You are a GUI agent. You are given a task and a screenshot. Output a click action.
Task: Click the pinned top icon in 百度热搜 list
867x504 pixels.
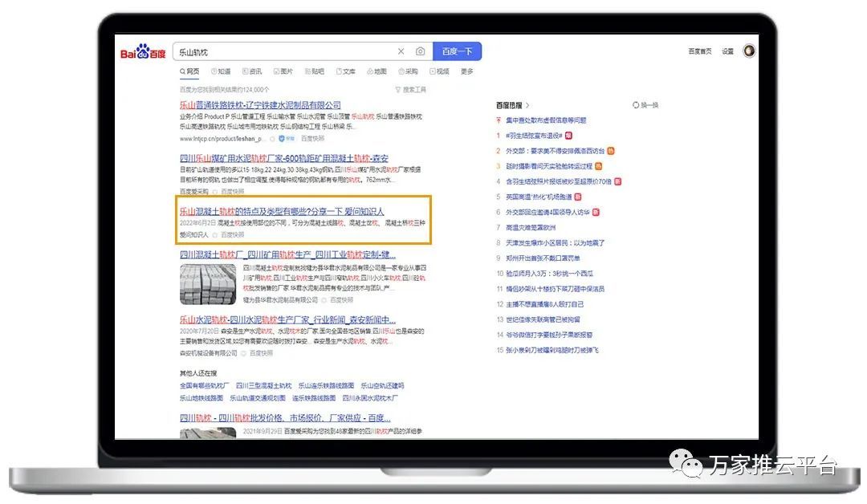(x=499, y=120)
